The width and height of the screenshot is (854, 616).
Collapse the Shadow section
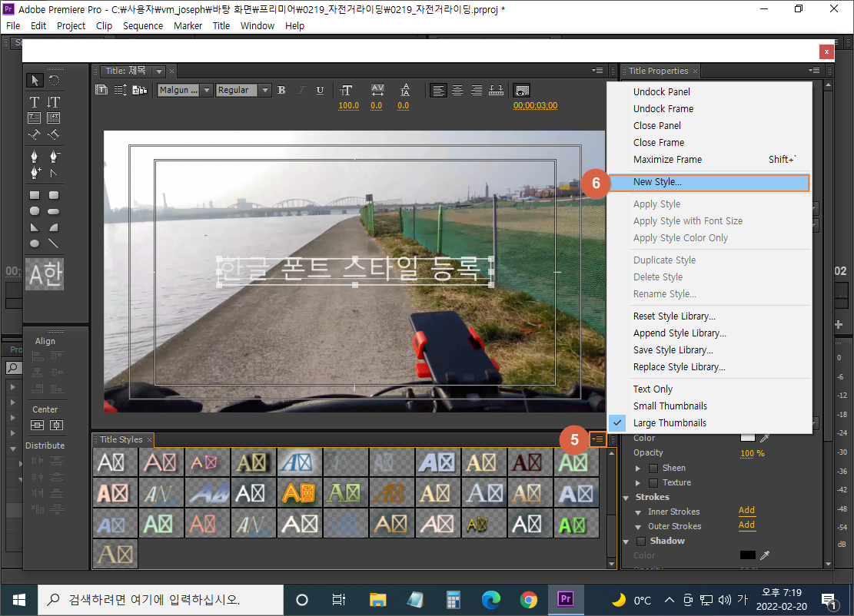coord(626,541)
